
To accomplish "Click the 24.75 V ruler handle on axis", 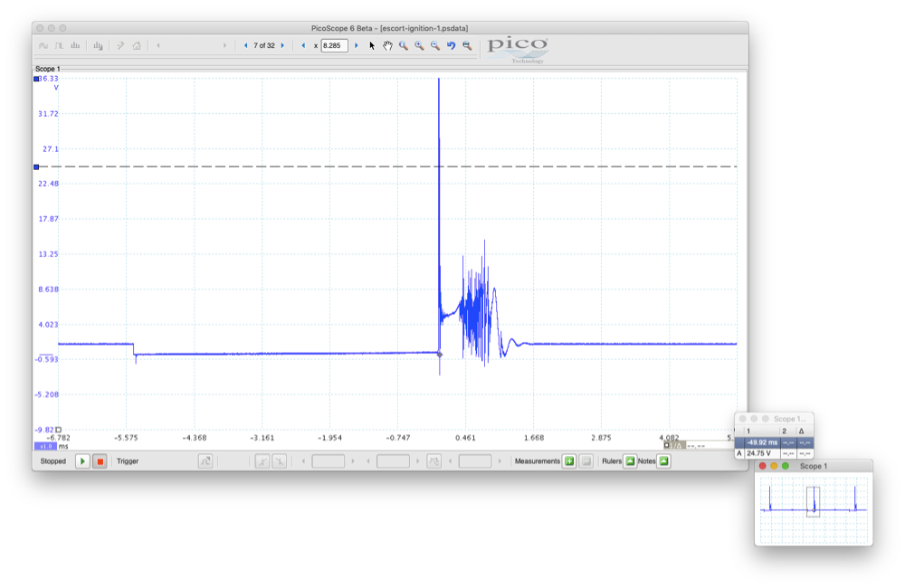I will 36,166.
